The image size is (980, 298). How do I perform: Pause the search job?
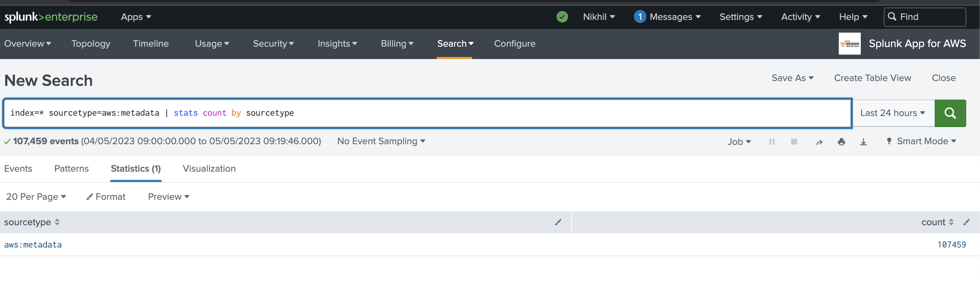click(x=772, y=142)
